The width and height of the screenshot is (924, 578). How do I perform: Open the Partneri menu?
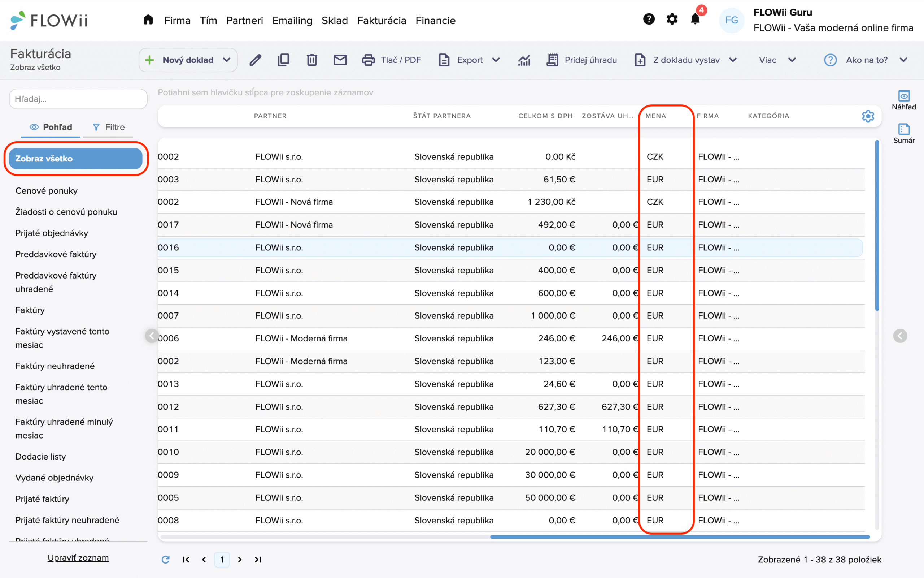click(x=244, y=20)
